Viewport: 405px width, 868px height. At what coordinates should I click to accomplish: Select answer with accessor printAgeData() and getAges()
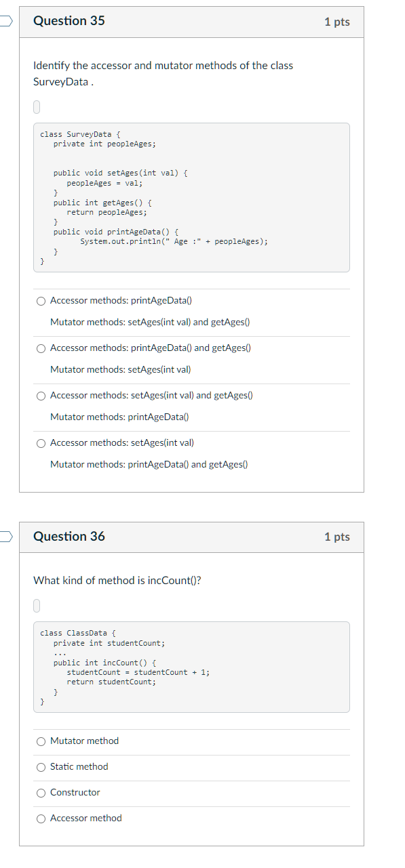41,348
